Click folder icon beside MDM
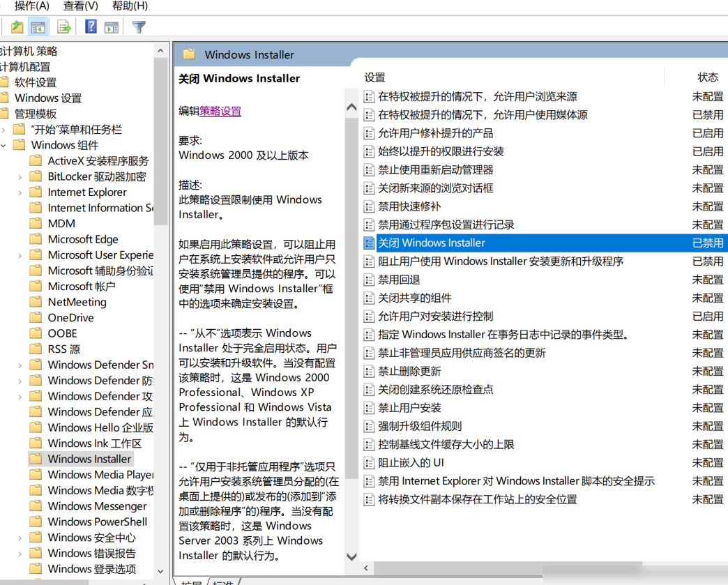 click(x=36, y=223)
